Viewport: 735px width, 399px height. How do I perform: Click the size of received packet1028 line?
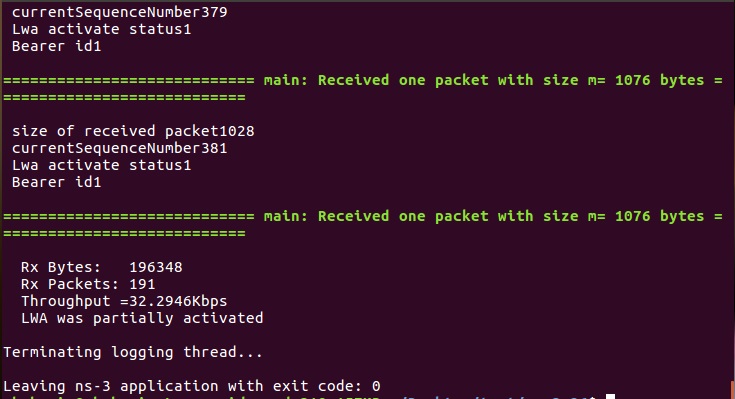click(x=133, y=131)
